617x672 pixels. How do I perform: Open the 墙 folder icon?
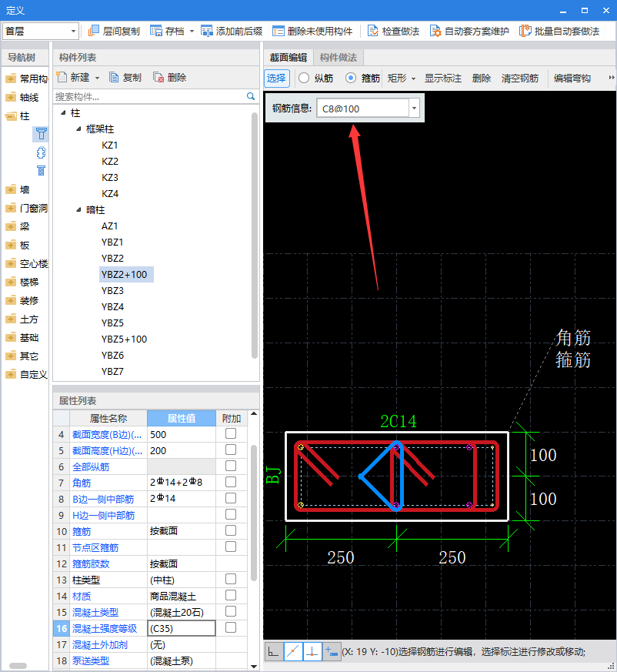coord(11,189)
